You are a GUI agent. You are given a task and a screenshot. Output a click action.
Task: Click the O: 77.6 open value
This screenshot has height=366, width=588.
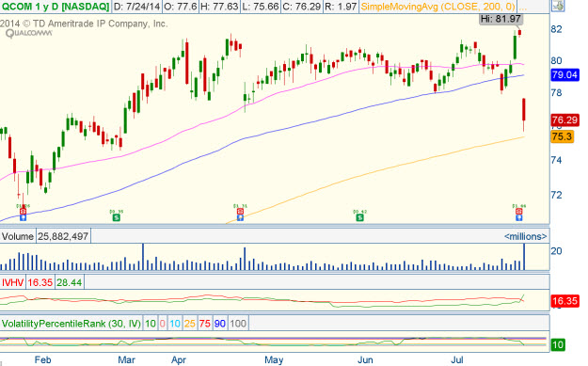(x=180, y=7)
